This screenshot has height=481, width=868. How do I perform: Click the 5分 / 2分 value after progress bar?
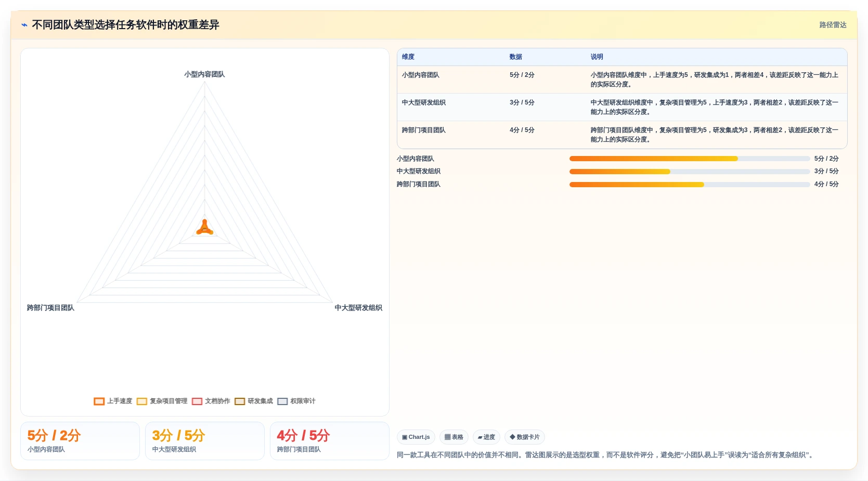(826, 159)
